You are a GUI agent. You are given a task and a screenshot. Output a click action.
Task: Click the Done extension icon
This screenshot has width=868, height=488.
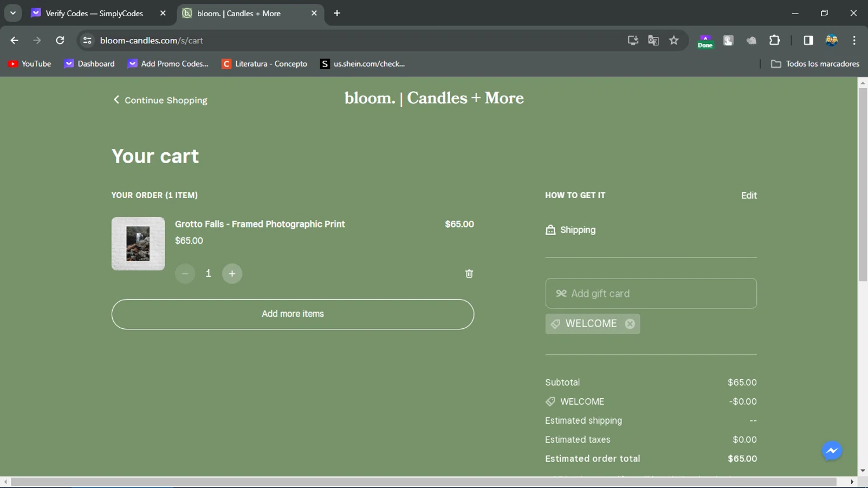coord(705,41)
